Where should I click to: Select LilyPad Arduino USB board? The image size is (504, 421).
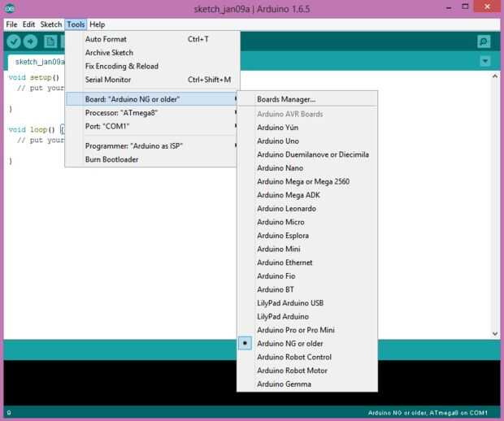coord(307,303)
